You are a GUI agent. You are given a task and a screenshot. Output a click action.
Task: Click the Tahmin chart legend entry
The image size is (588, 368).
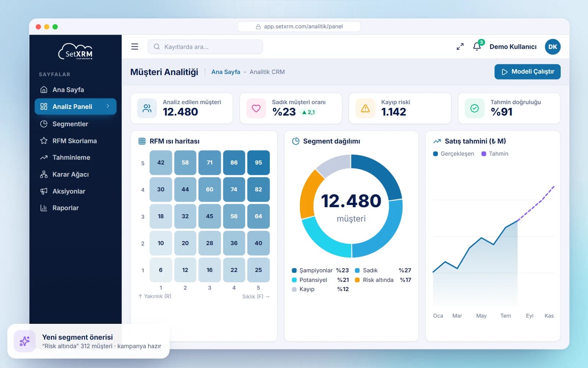click(x=495, y=154)
